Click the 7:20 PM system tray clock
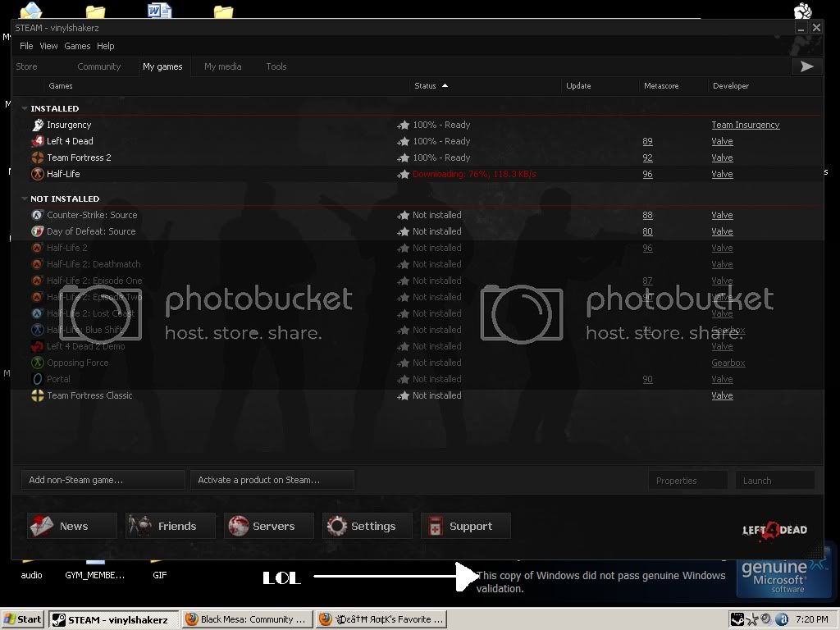Screen dimensions: 840x630 pyautogui.click(x=811, y=619)
